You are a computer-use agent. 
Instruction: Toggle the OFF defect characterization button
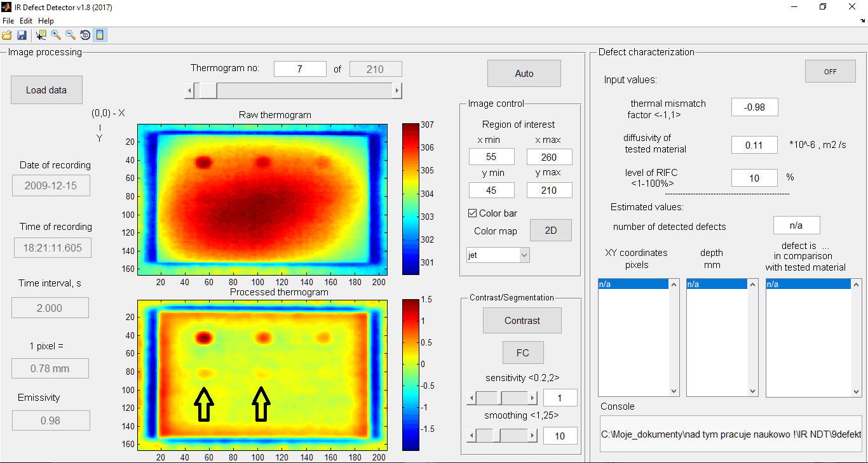pos(830,72)
